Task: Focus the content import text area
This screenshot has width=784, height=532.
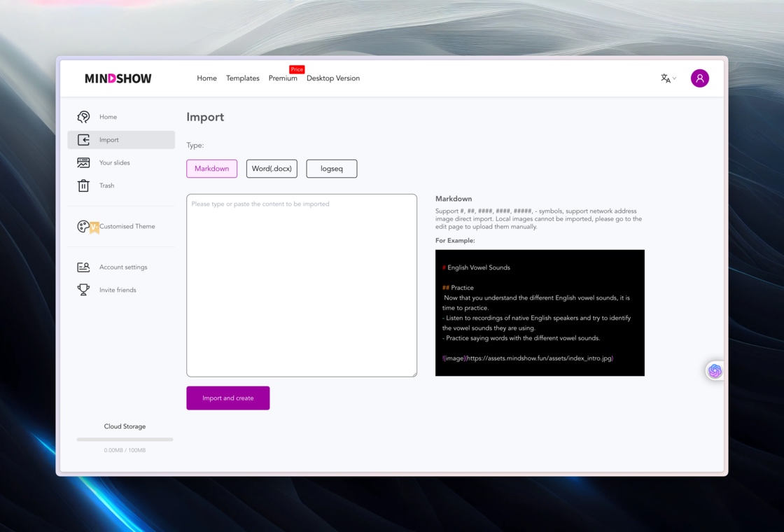Action: pyautogui.click(x=302, y=286)
